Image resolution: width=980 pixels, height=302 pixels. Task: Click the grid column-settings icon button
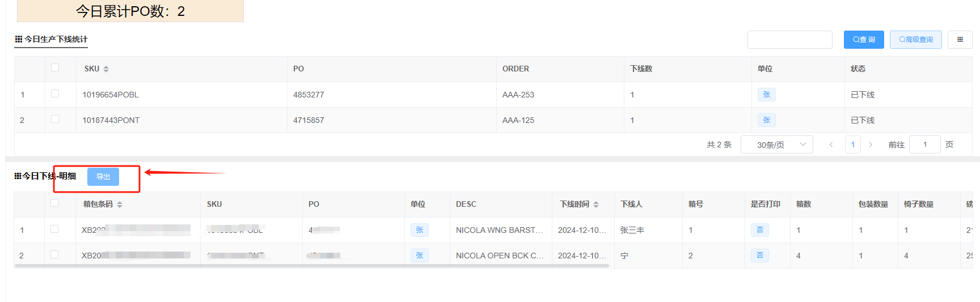coord(960,40)
